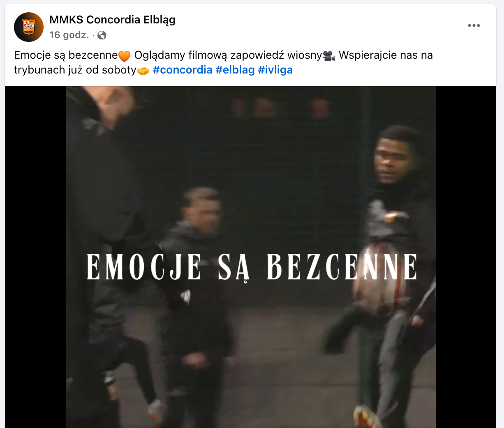Click the globe public-visibility icon

pos(102,35)
